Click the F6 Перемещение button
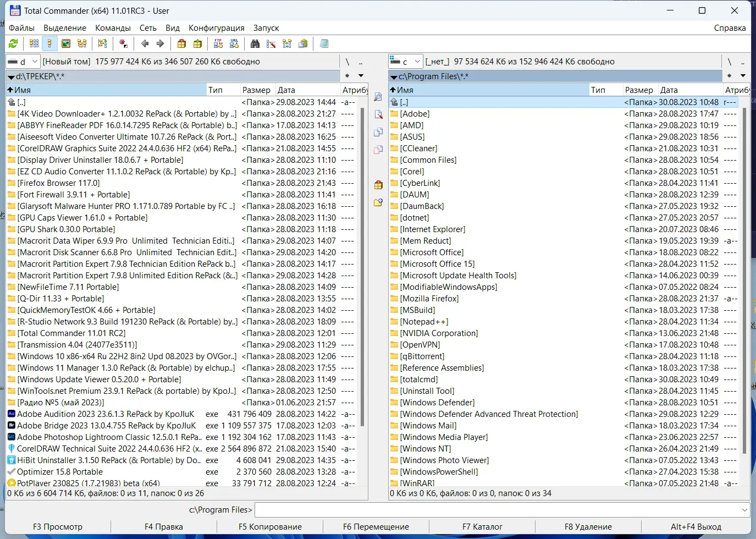The width and height of the screenshot is (756, 539). pyautogui.click(x=376, y=527)
